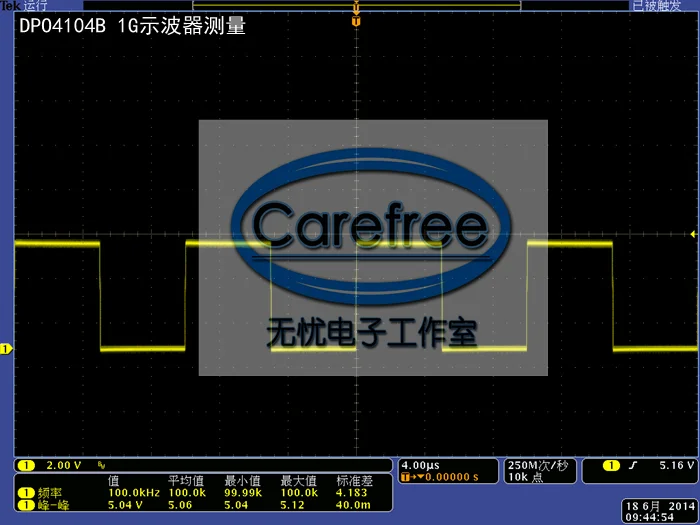Click the 频率 measurement label

(50, 493)
